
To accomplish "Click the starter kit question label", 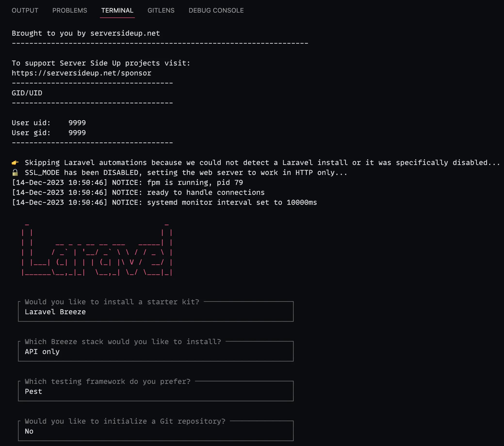I will click(112, 302).
